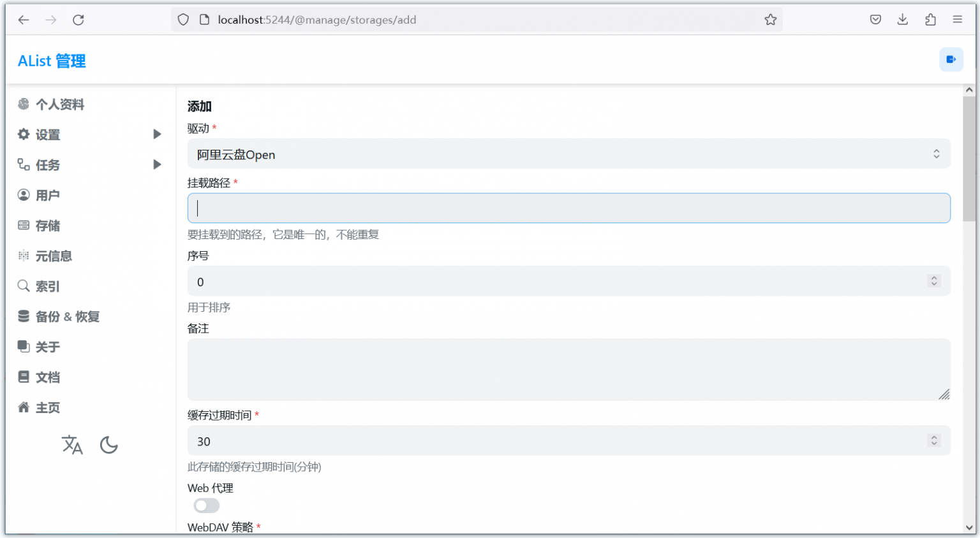Screen dimensions: 980x538
Task: Click the logout icon in header
Action: [951, 60]
